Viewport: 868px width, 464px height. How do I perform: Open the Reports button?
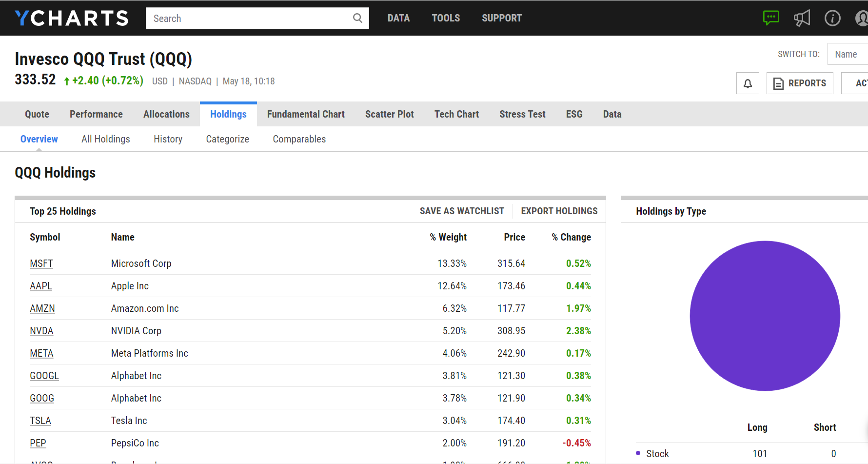800,83
